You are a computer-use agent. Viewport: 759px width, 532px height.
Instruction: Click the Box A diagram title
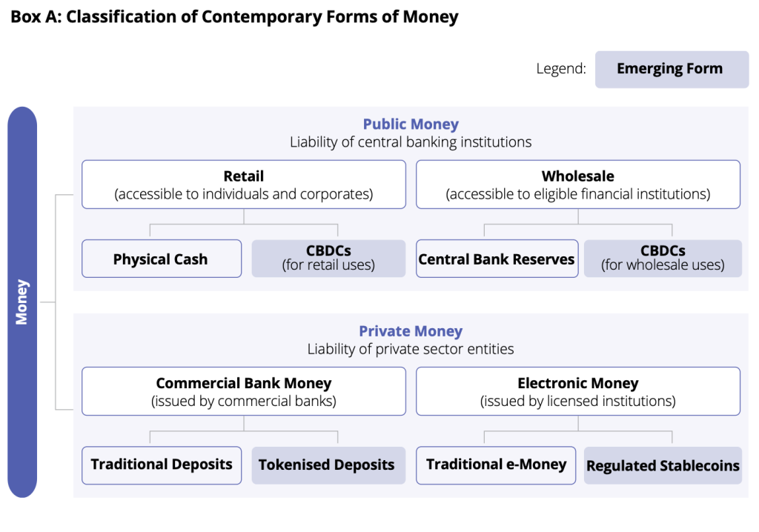pos(234,17)
